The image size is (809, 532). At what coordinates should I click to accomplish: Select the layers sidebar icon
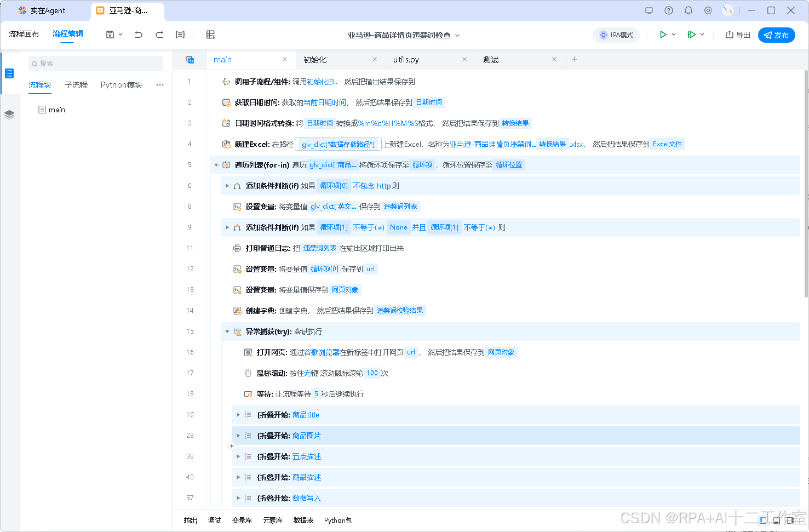click(x=9, y=115)
